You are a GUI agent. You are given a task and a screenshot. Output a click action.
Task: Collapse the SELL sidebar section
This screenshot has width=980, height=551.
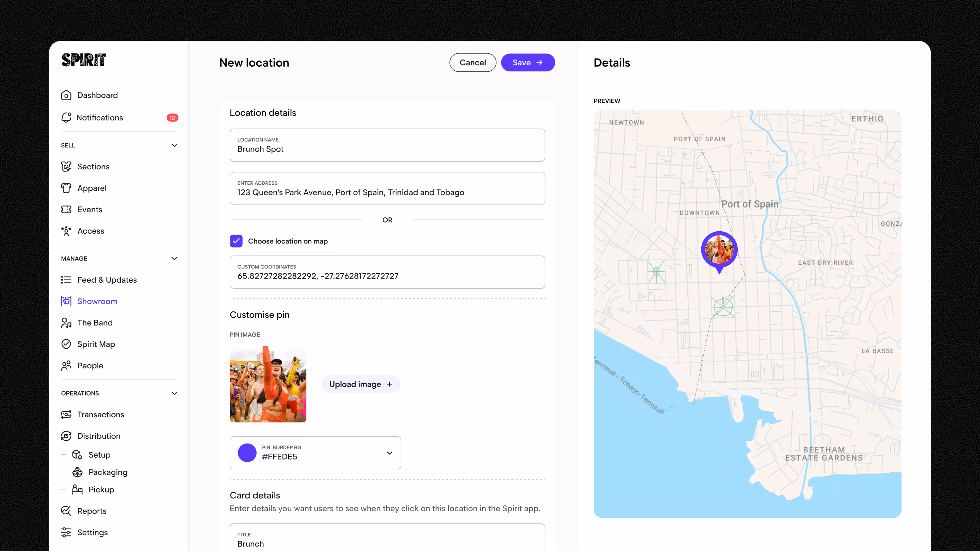pos(174,145)
